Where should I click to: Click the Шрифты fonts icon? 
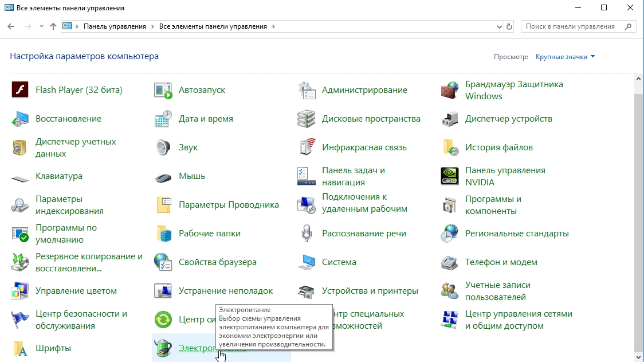click(x=19, y=348)
